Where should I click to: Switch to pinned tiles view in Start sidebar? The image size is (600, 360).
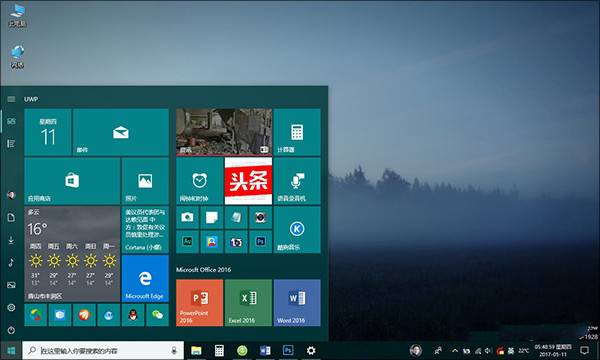11,121
